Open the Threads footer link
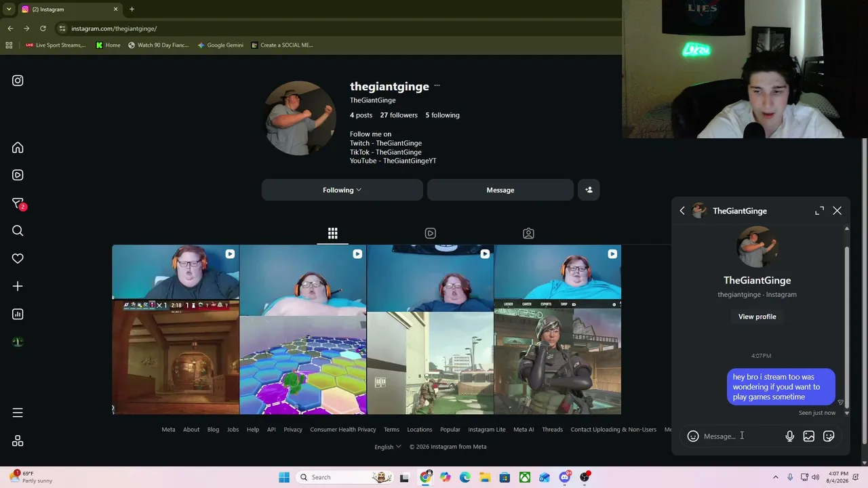868x488 pixels. [552, 430]
